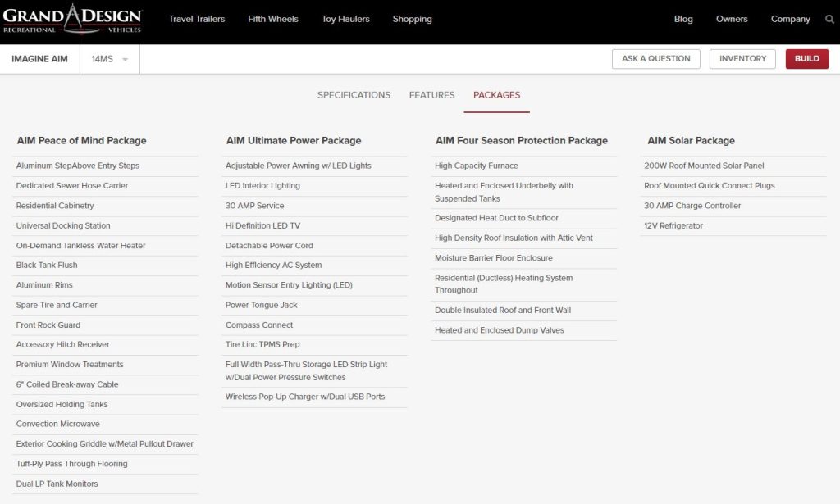Click the red Build button
Viewport: 840px width, 504px height.
point(806,59)
